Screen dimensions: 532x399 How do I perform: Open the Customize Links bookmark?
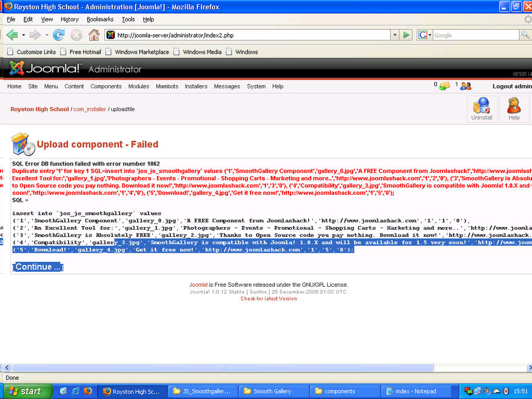tap(31, 52)
